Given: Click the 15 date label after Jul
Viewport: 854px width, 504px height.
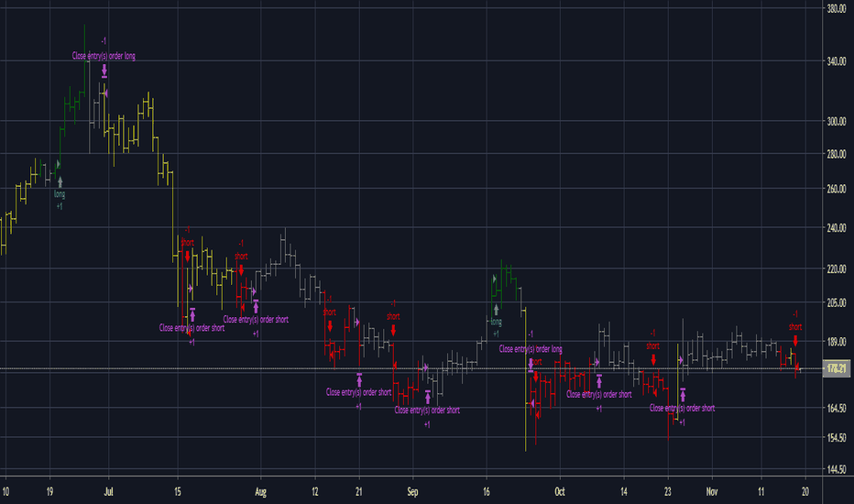Looking at the screenshot, I should coord(178,491).
